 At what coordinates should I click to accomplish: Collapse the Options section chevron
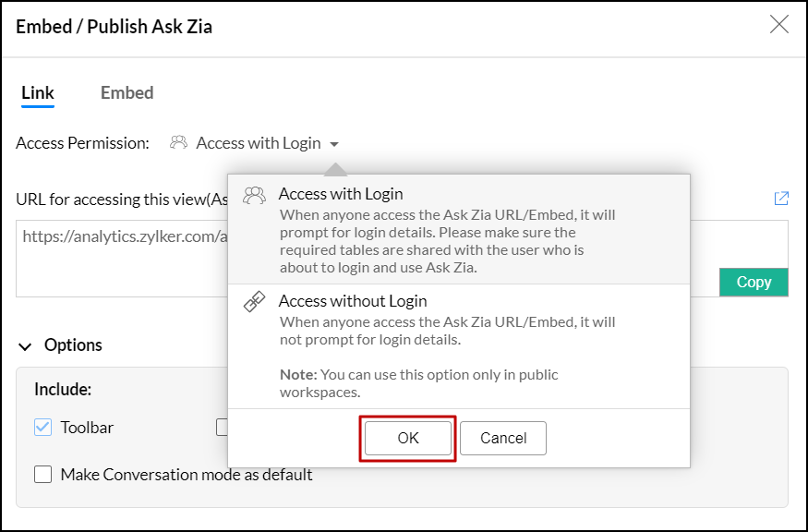coord(25,345)
